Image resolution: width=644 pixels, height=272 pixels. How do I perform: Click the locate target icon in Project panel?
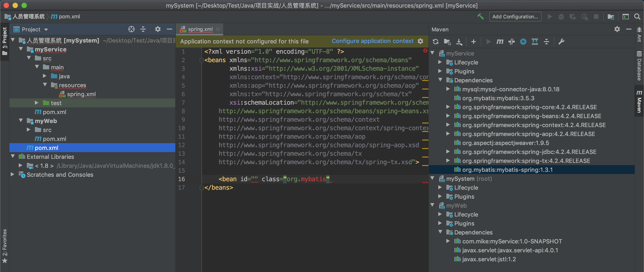click(131, 29)
